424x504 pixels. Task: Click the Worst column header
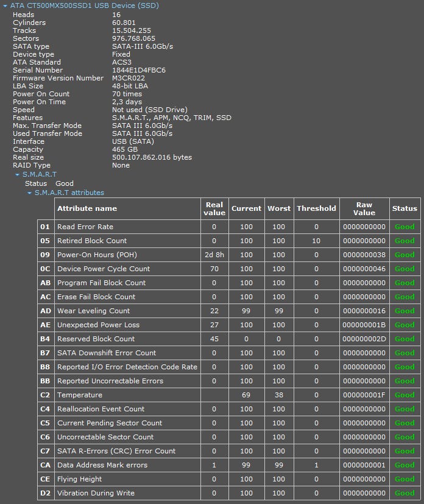point(278,208)
